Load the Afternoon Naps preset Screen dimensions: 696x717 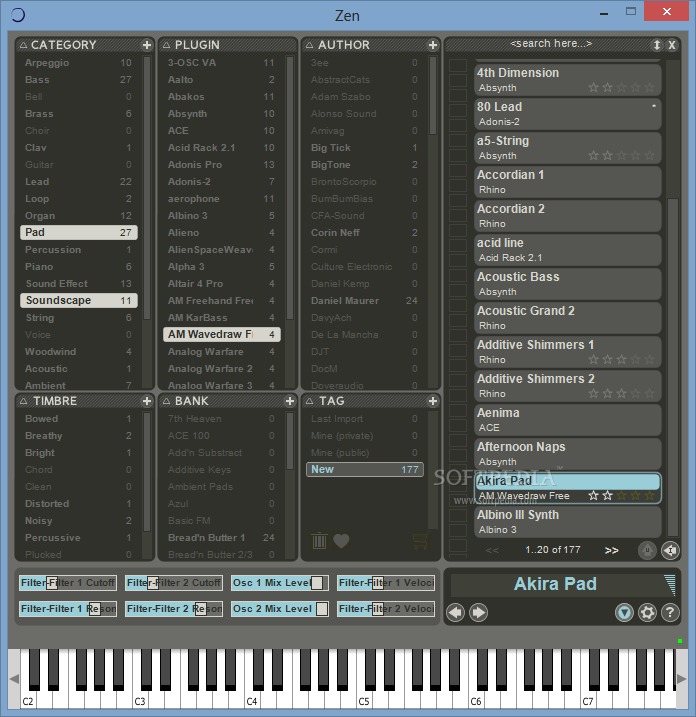[568, 454]
